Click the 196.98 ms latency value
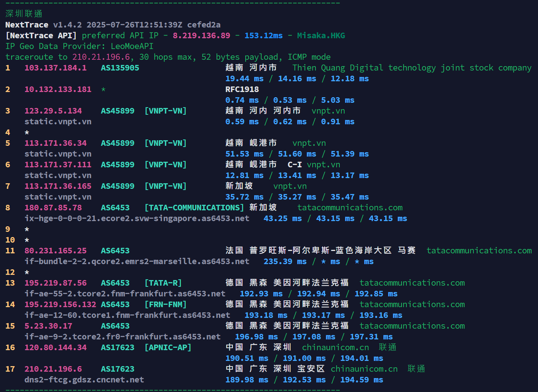 [x=256, y=337]
